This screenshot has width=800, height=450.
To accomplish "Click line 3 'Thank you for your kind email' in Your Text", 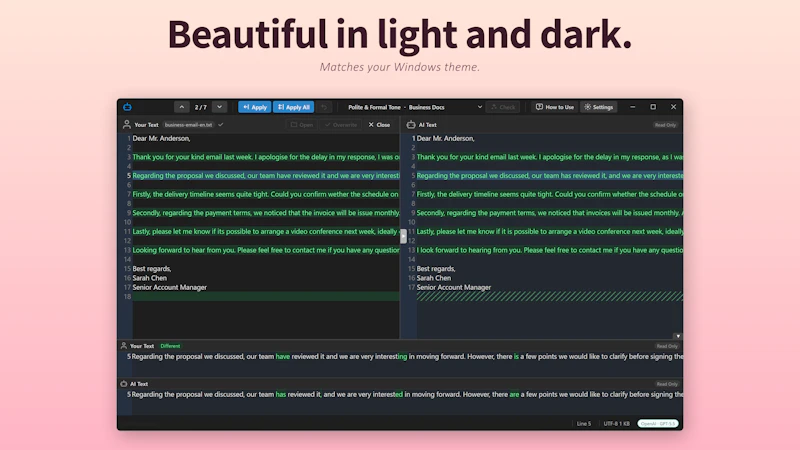I will [x=266, y=157].
